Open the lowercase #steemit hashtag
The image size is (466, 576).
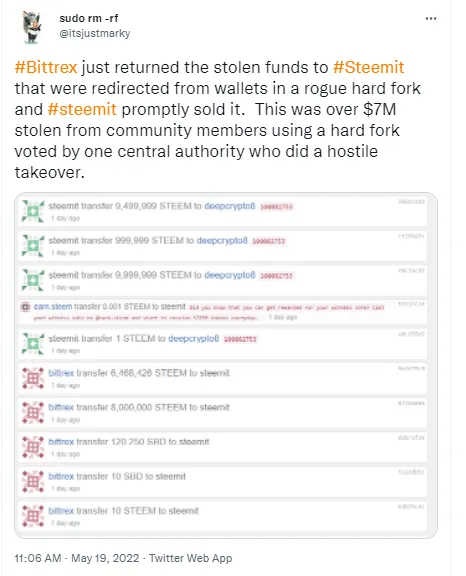82,109
